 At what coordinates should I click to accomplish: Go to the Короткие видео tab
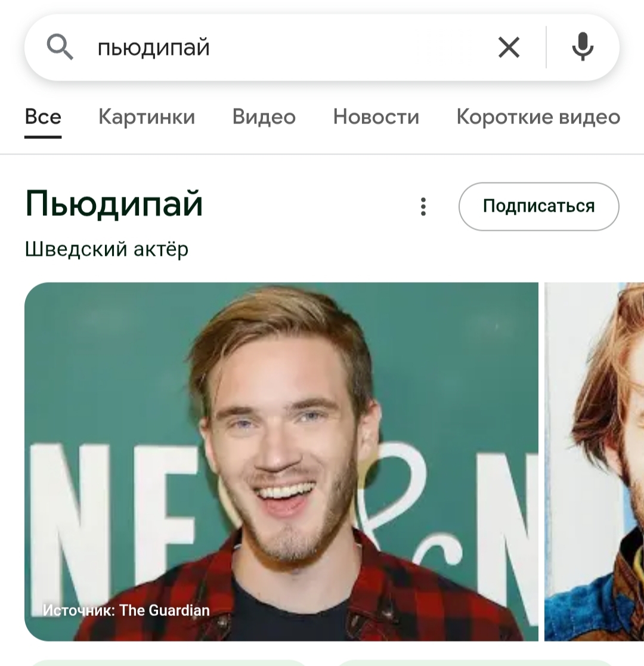coord(538,116)
